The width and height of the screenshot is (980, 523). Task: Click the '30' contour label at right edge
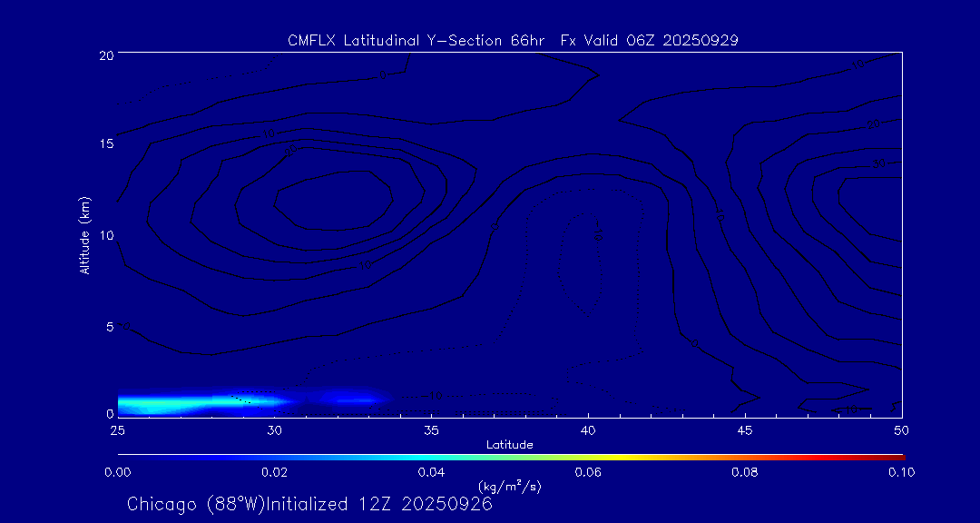(880, 164)
